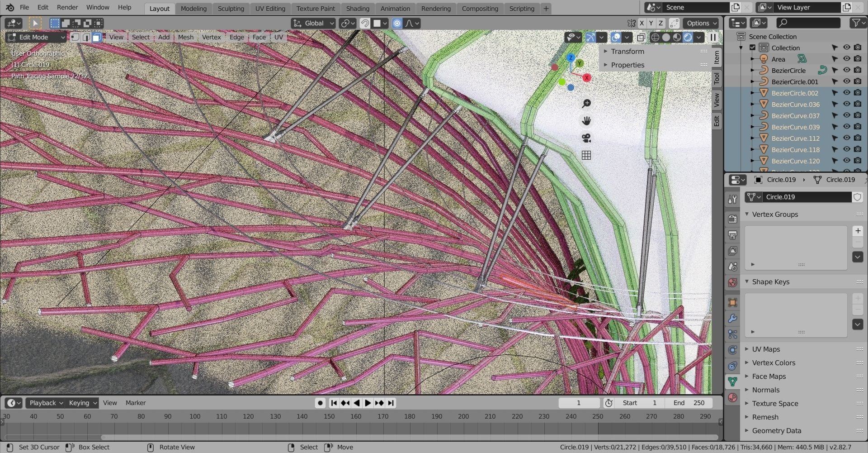Open the Render properties tab
This screenshot has width=868, height=453.
pos(732,219)
